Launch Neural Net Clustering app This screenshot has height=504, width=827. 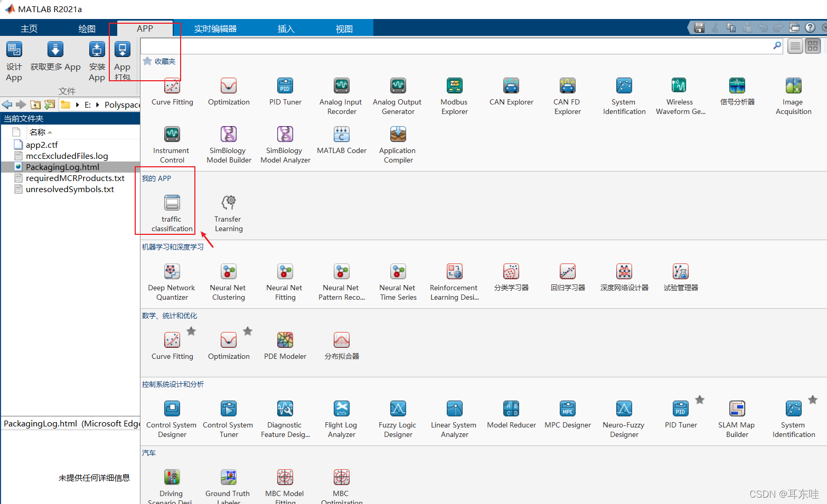[x=229, y=282]
